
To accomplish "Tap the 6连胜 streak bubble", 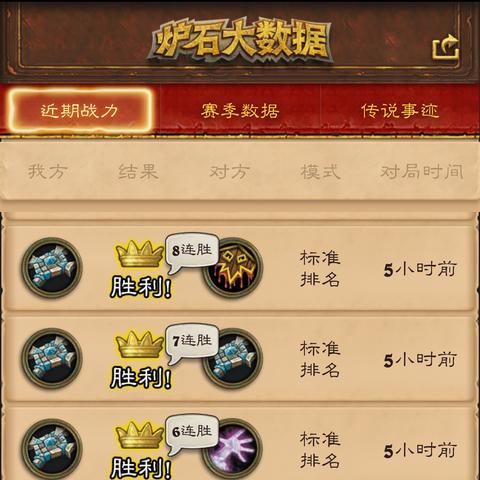I will click(x=192, y=432).
